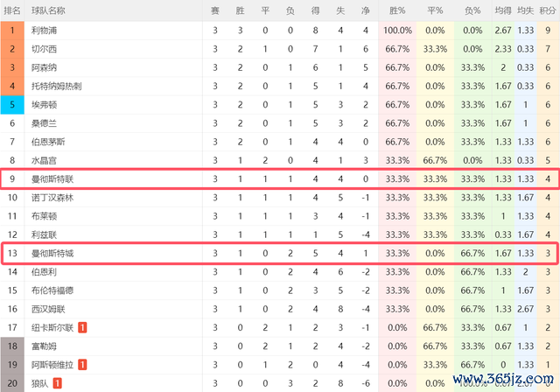Image resolution: width=560 pixels, height=392 pixels.
Task: Click the 排名 column header
Action: point(12,10)
